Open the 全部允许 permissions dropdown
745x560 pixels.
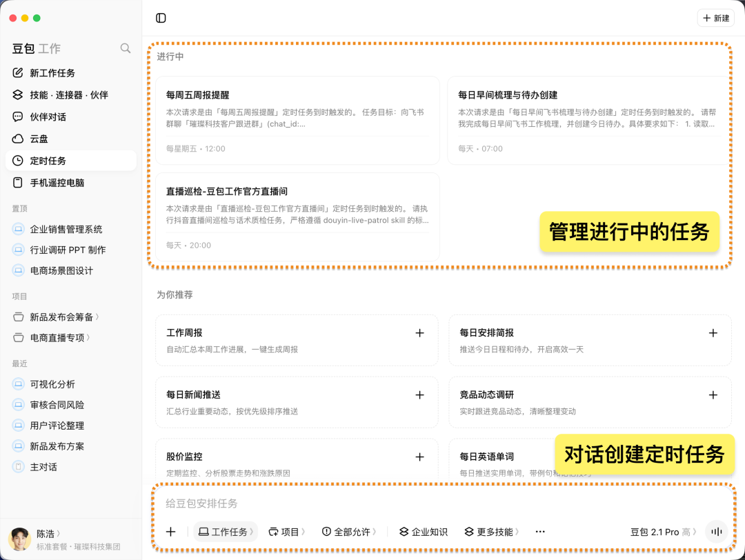(349, 532)
